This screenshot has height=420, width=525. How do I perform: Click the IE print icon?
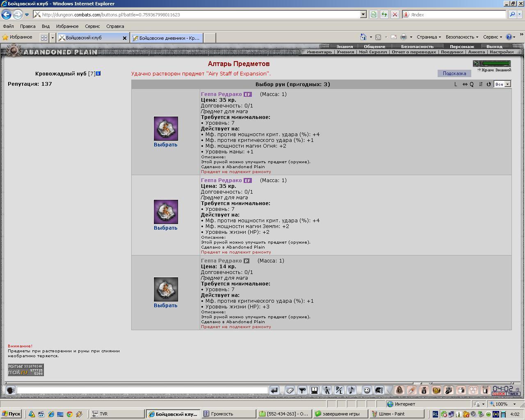pyautogui.click(x=404, y=37)
